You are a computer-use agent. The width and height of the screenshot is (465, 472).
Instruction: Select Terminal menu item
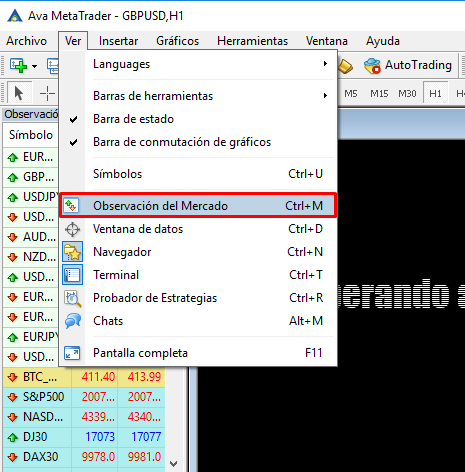[x=198, y=275]
